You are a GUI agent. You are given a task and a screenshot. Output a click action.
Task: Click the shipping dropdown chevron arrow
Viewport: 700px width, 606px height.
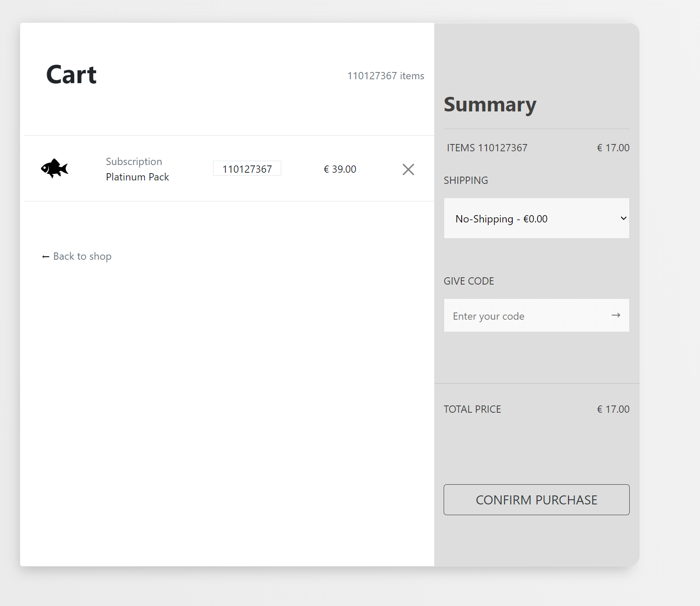[623, 219]
